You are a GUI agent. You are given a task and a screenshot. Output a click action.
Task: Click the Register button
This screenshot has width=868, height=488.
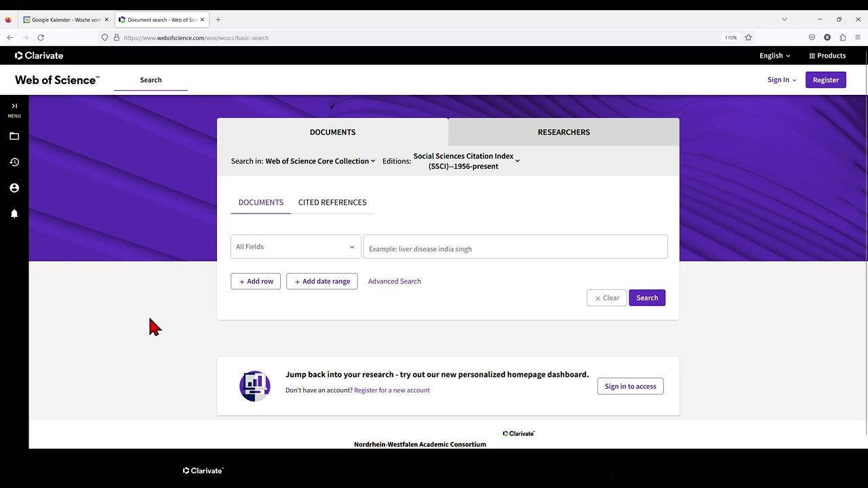pos(825,80)
